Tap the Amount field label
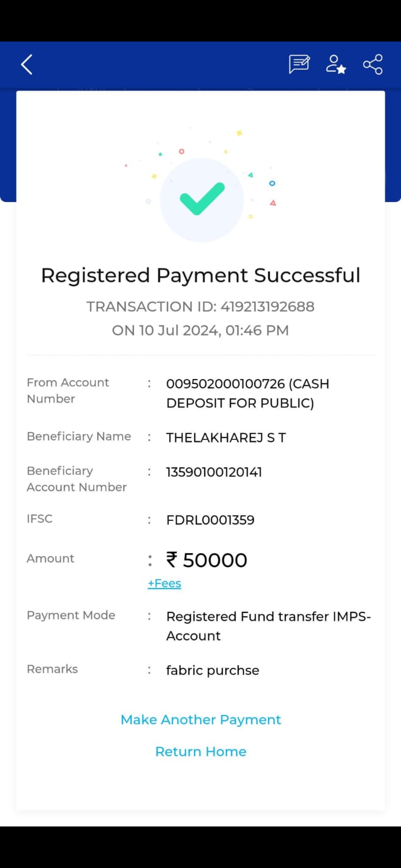 point(50,558)
